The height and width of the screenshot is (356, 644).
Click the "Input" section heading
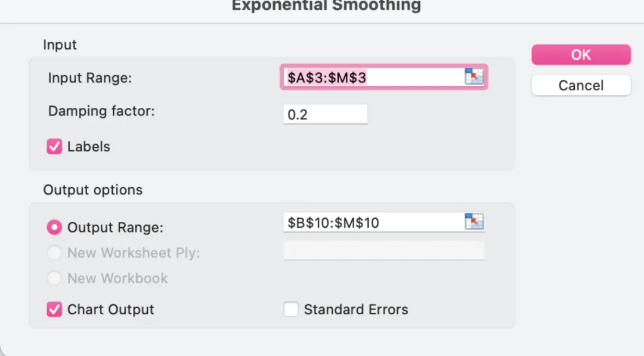(x=60, y=45)
